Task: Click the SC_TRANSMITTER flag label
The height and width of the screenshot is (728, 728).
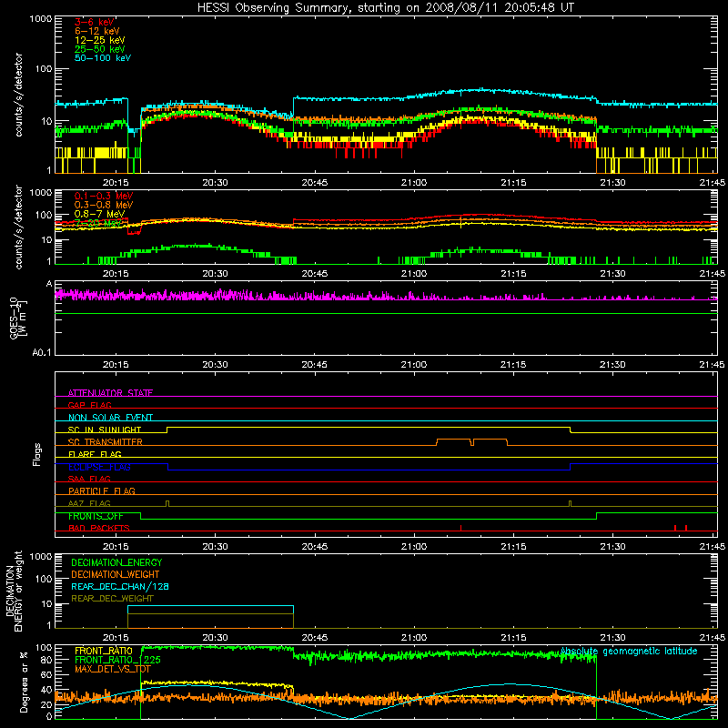Action: coord(106,442)
